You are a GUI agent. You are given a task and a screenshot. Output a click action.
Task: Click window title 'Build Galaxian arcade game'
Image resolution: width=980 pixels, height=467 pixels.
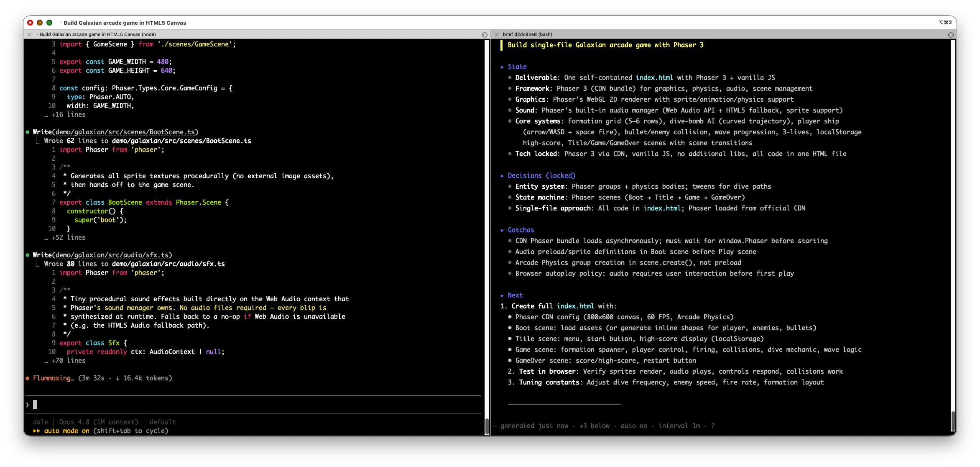(125, 23)
